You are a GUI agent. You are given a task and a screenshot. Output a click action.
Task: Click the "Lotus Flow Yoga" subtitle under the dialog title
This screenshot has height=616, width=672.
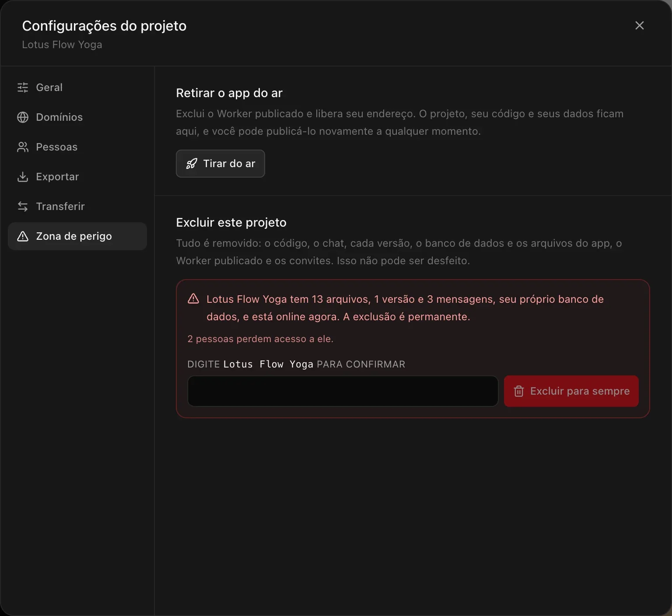coord(62,45)
